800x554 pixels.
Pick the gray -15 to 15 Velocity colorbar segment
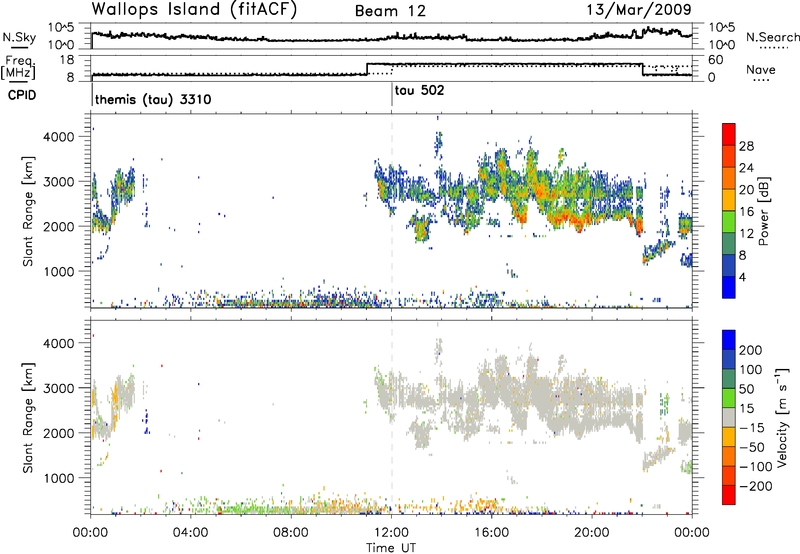click(x=729, y=417)
